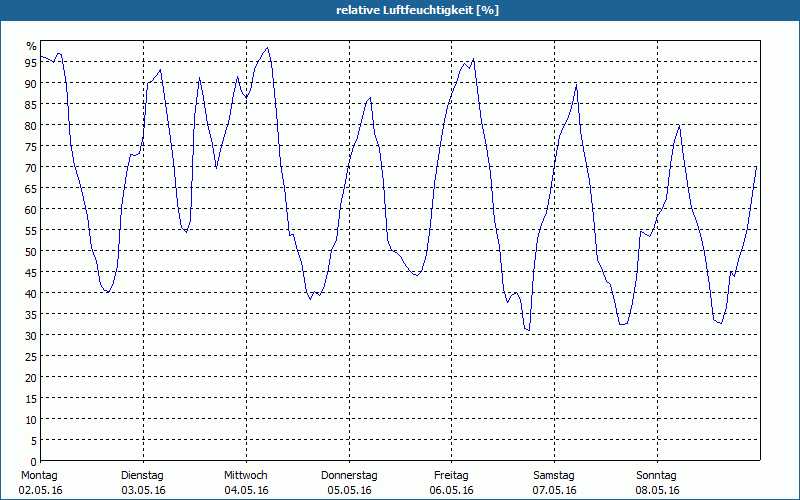Click the 'Mittwoch' day label
Viewport: 800px width, 500px height.
pyautogui.click(x=246, y=476)
